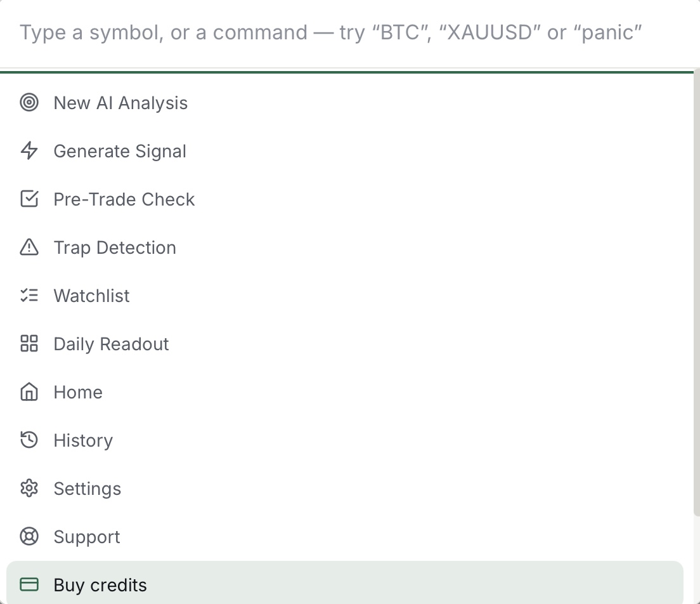Click the History clock icon
Screen dimensions: 700x604
[29, 440]
